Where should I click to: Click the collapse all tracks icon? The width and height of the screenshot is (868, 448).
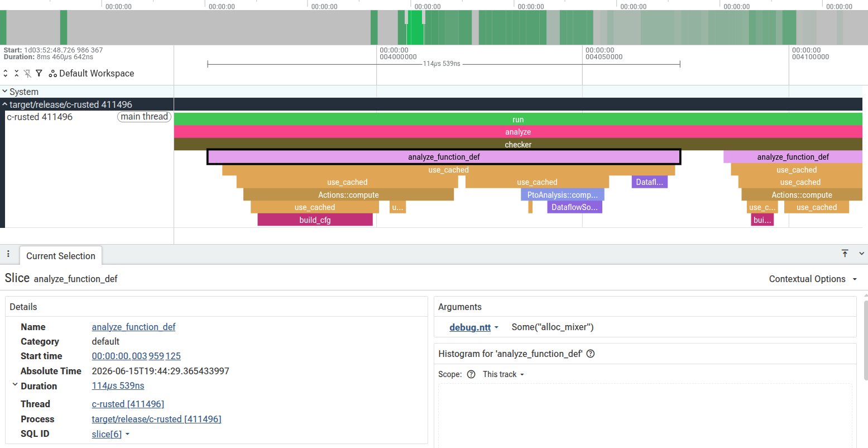tap(17, 73)
